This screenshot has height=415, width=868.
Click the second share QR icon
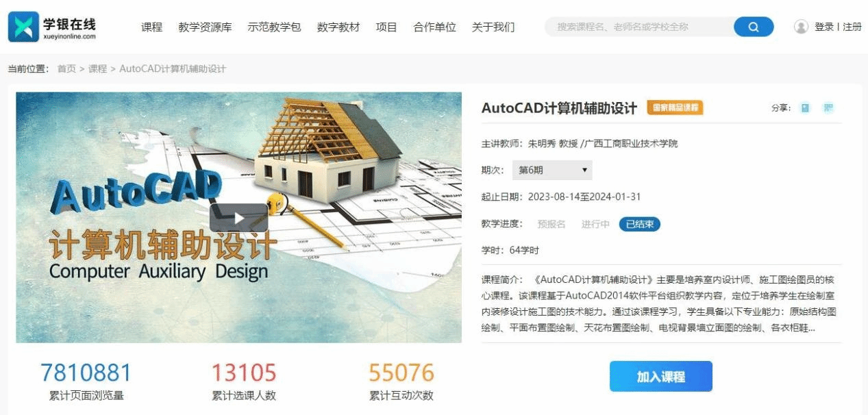[828, 108]
